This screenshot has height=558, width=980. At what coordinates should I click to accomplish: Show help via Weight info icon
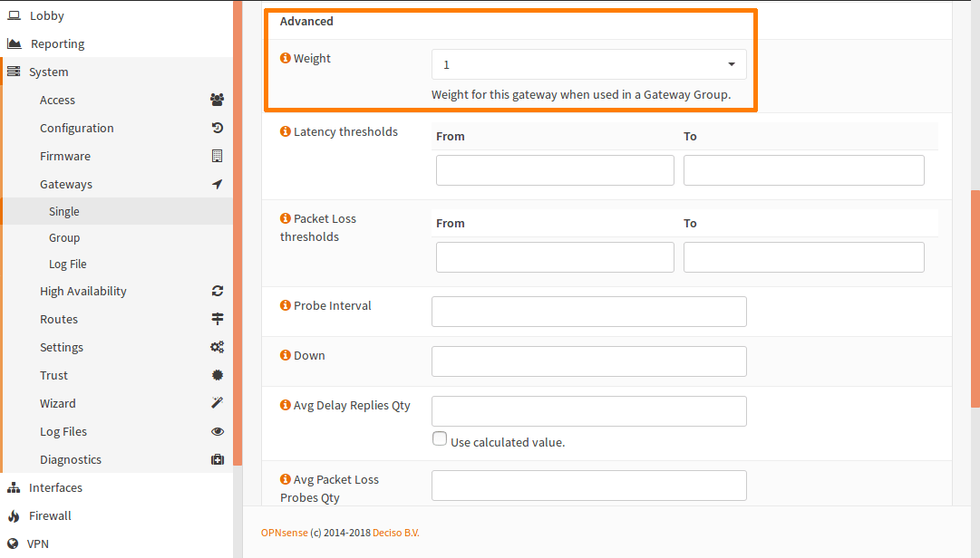[286, 58]
